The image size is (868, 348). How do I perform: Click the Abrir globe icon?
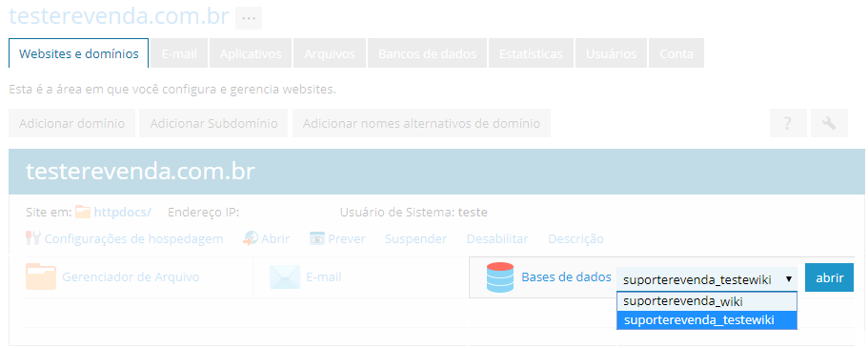251,239
